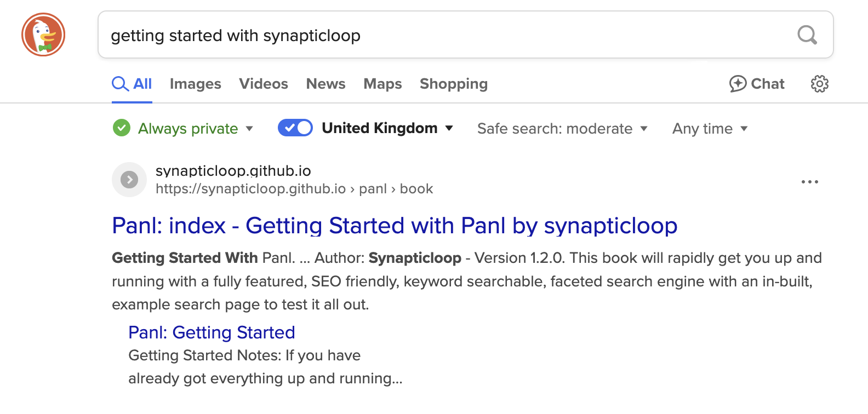Open the three-dot result options menu
The image size is (868, 414).
point(809,182)
